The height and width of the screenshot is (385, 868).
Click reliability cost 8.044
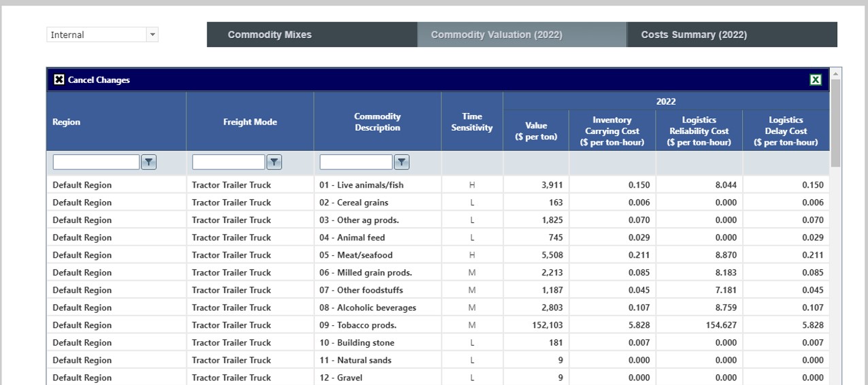(725, 185)
